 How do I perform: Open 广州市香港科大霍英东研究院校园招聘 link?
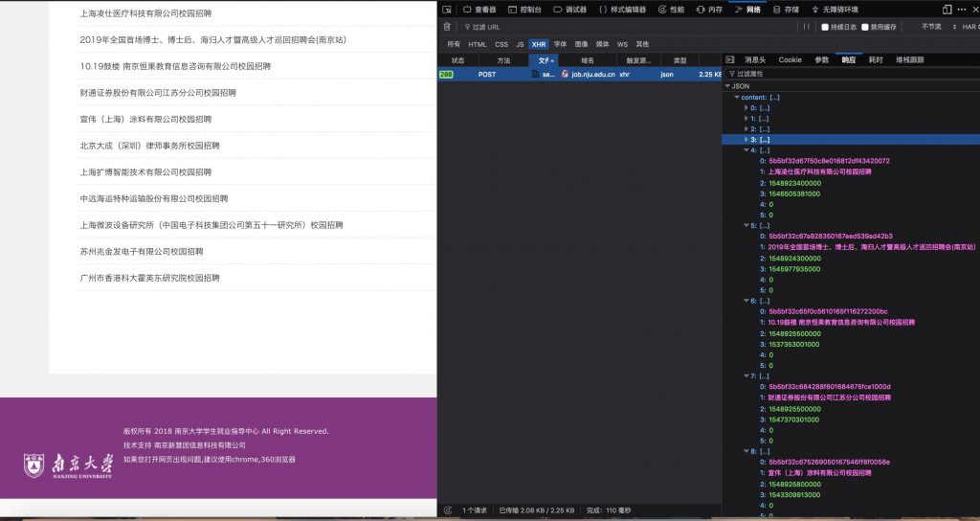tap(149, 278)
